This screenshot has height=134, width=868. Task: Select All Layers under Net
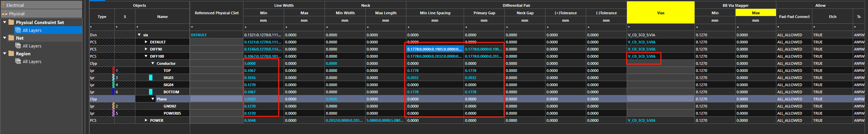32,46
